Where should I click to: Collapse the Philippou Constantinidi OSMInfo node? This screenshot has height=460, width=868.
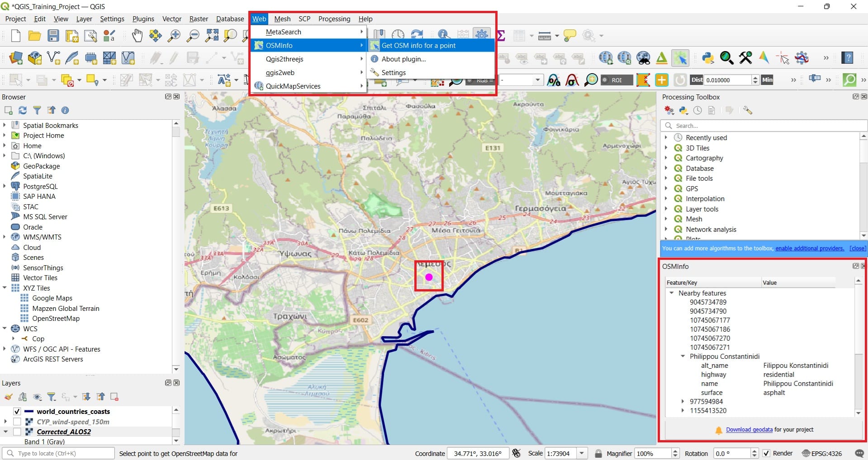(683, 356)
